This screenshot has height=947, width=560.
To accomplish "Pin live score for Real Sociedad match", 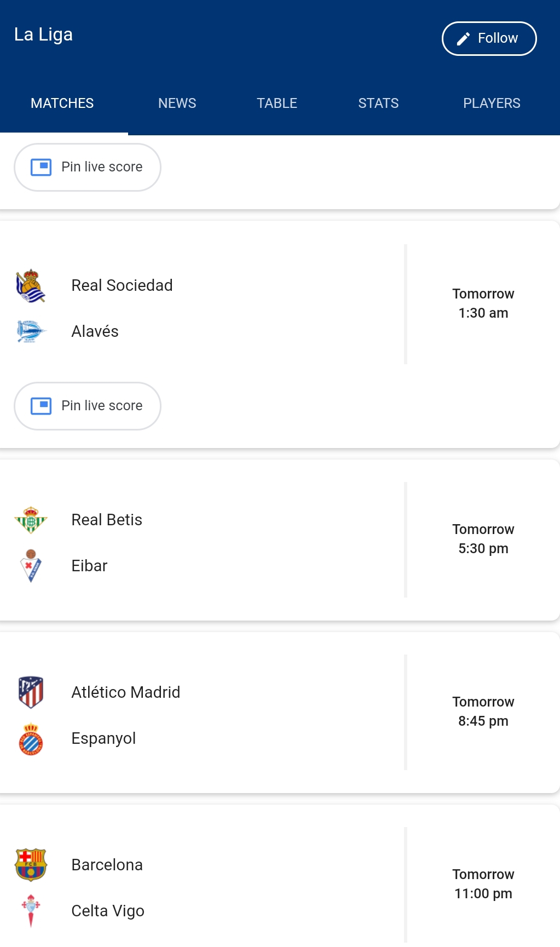I will (x=88, y=406).
